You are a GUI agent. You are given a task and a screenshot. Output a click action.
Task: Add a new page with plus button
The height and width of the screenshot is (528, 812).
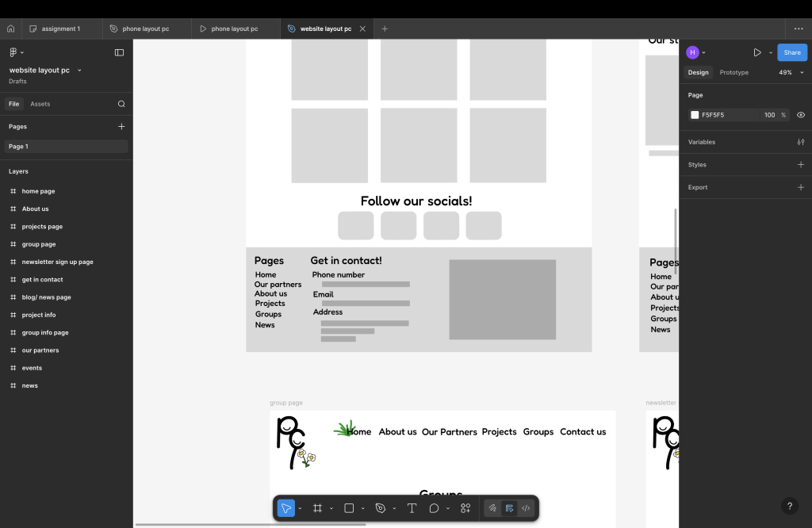121,126
